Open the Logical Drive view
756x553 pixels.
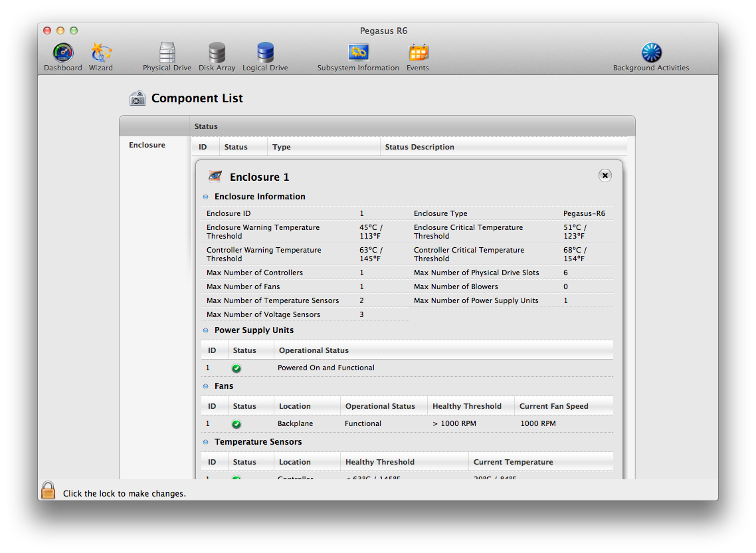(265, 57)
